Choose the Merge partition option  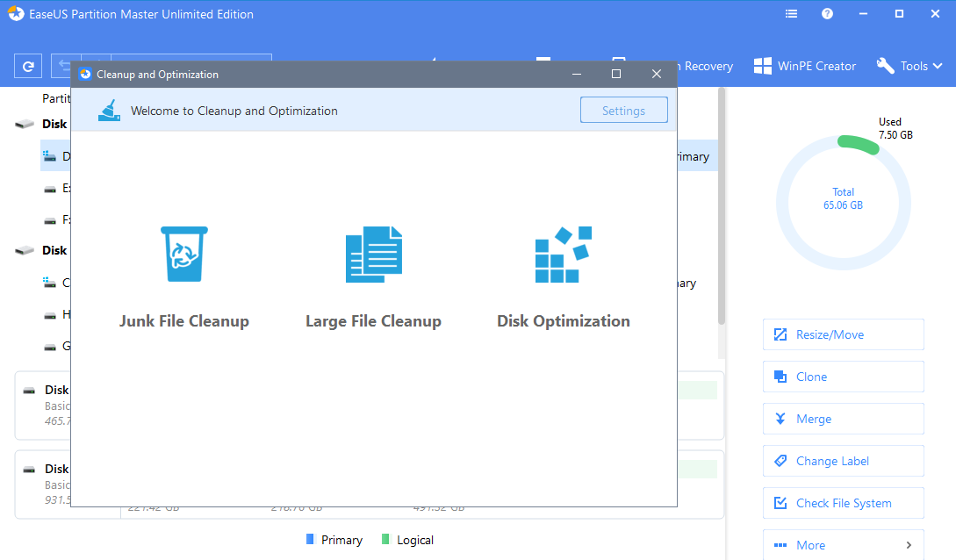pyautogui.click(x=843, y=419)
